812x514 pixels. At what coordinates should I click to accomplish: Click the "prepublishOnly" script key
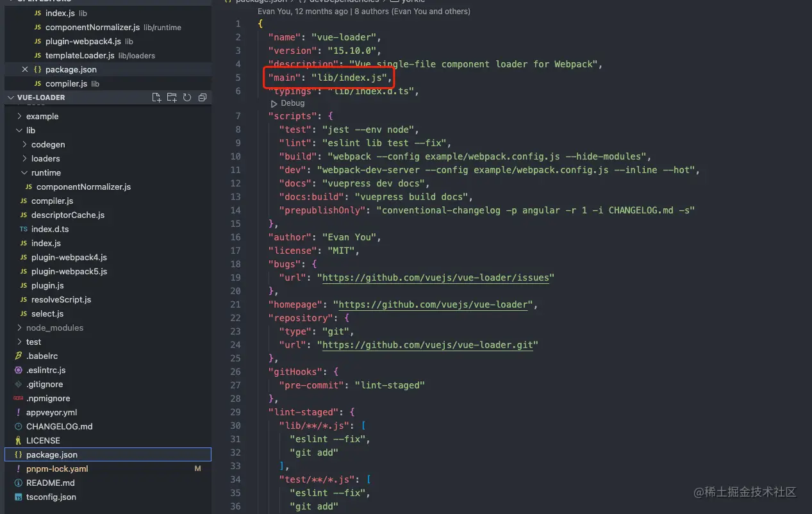322,210
